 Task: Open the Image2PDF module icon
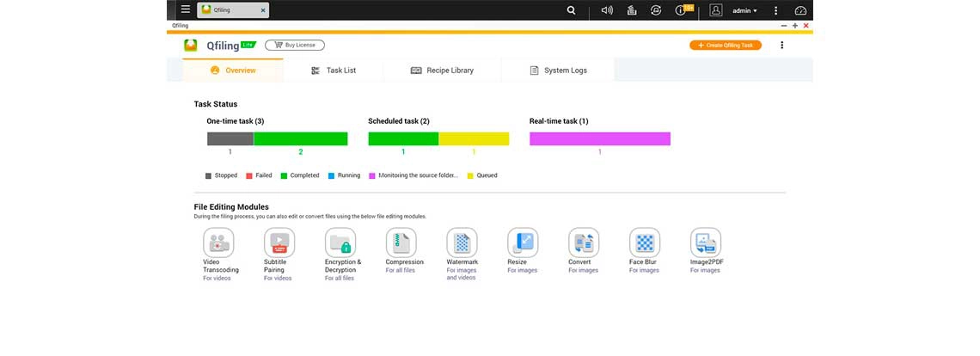[x=706, y=242]
